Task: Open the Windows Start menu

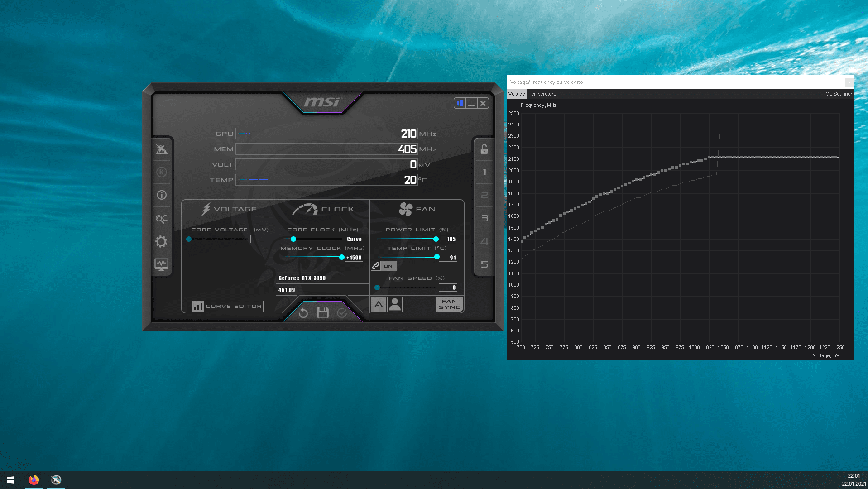Action: [11, 480]
